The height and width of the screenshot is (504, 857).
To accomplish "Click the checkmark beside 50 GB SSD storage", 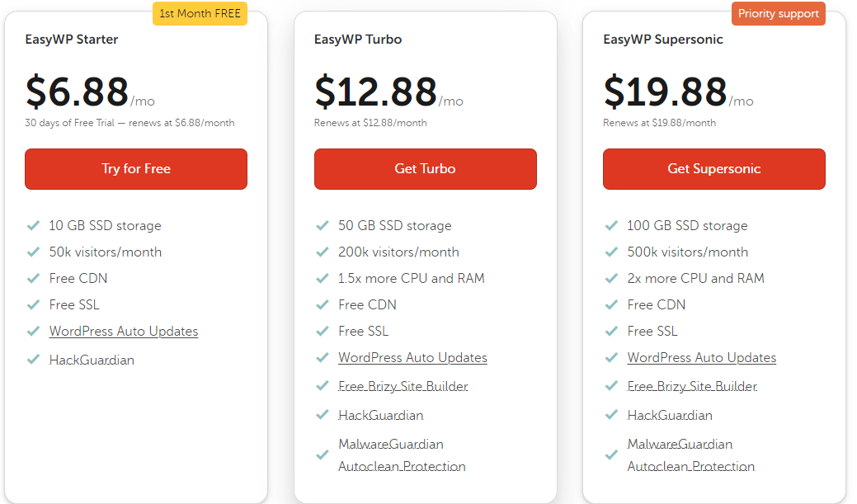I will (x=323, y=225).
